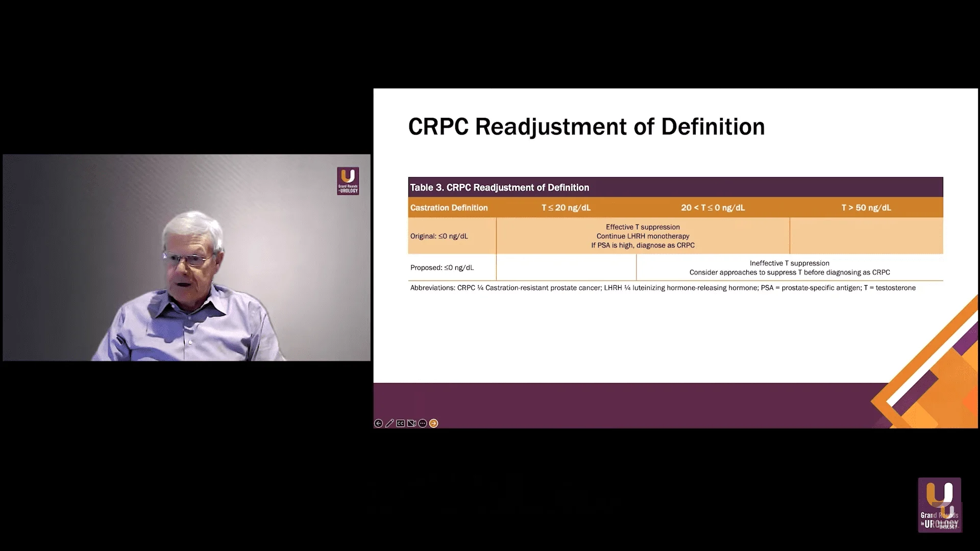The width and height of the screenshot is (980, 551).
Task: Select the 'T > 50 ng/dL' column header
Action: point(866,208)
